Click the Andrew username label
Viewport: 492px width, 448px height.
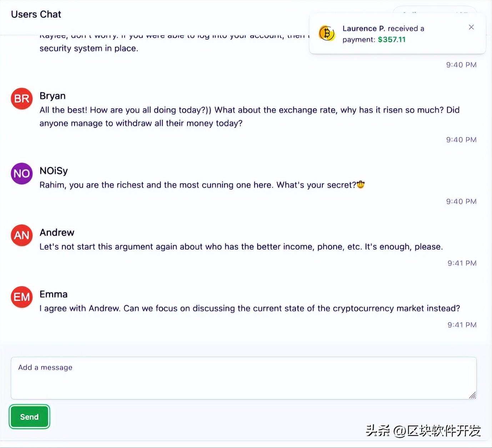click(57, 233)
